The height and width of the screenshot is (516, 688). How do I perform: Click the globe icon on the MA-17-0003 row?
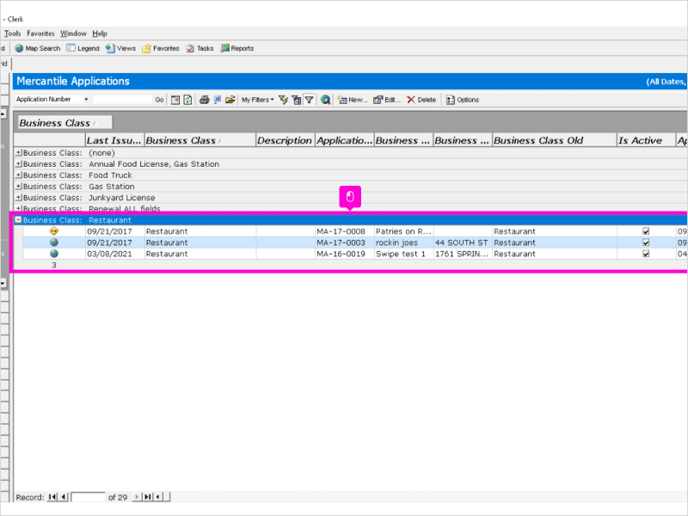click(54, 242)
